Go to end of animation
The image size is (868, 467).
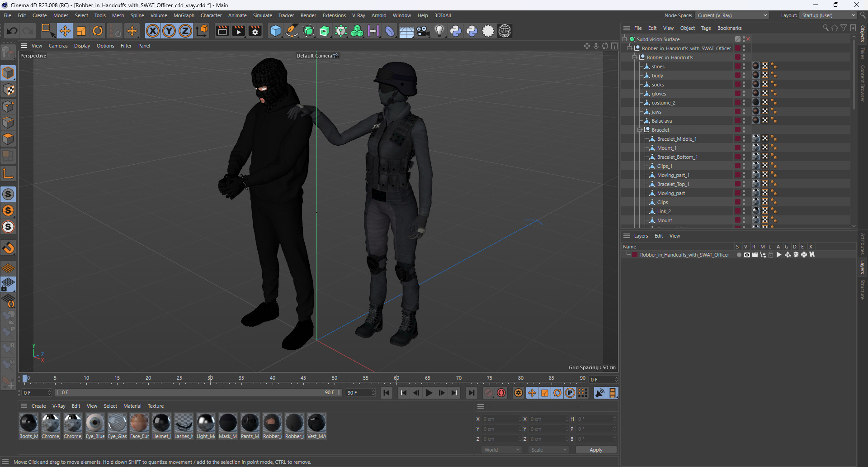[x=472, y=393]
